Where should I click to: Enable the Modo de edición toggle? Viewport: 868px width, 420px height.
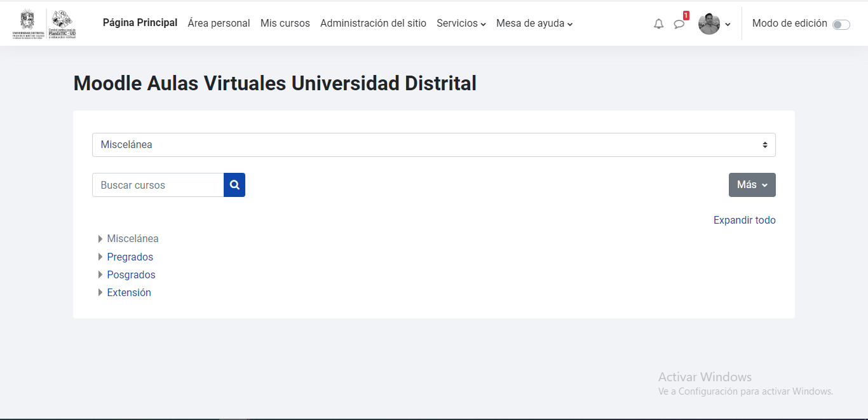coord(841,24)
